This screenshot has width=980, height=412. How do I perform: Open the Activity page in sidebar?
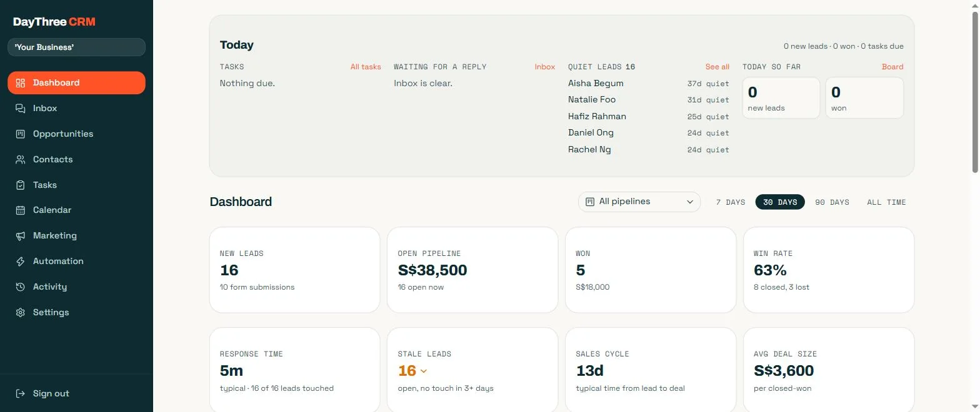(x=76, y=287)
